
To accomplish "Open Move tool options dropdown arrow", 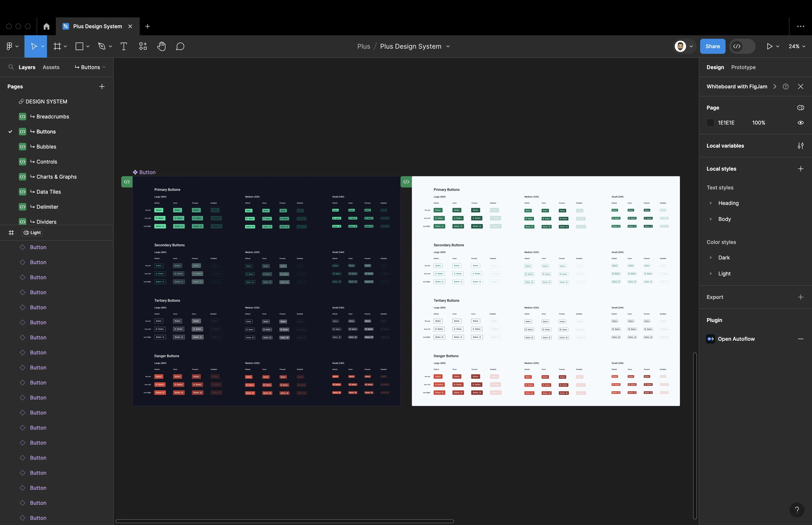I will pos(43,46).
